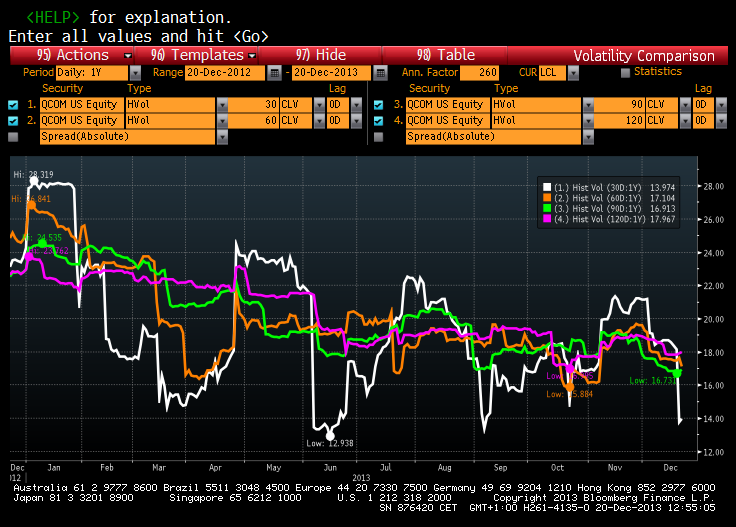Edit row 2 QCOM US Equity security field
Viewport: 736px width, 527px height.
(82, 121)
